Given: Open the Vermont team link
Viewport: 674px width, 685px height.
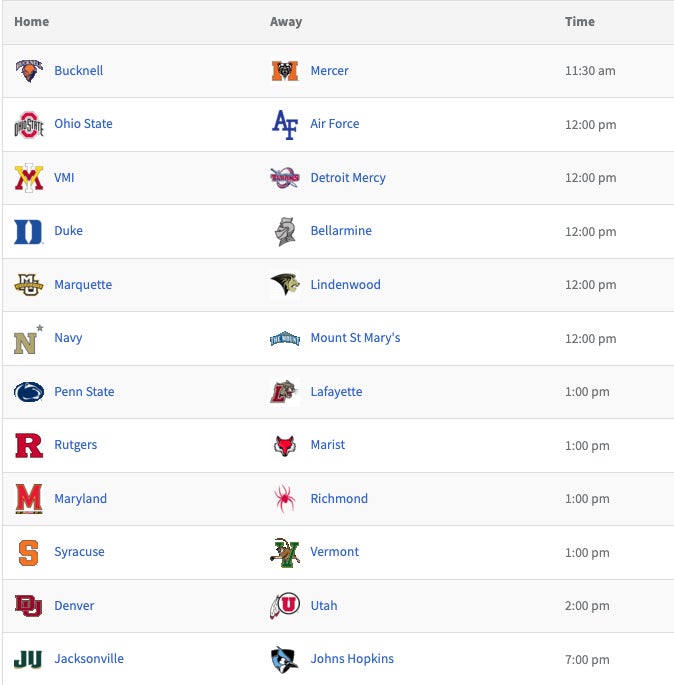Looking at the screenshot, I should (x=334, y=552).
